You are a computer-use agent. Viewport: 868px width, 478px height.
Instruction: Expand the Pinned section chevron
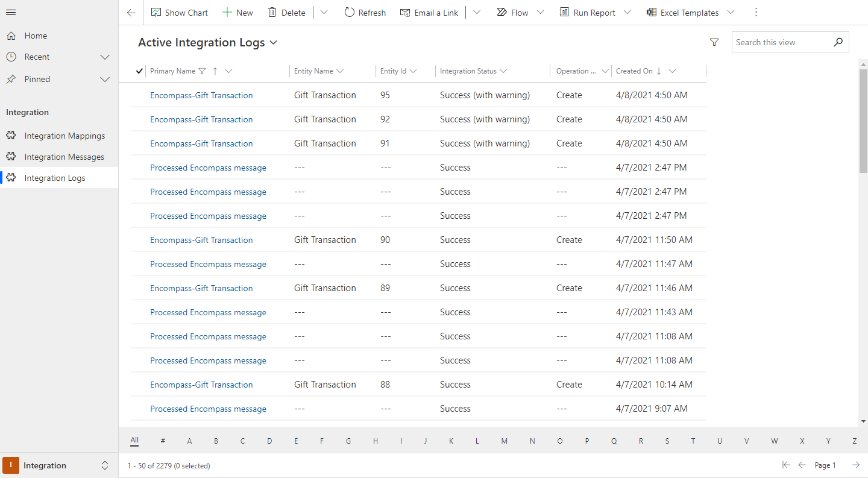click(105, 80)
